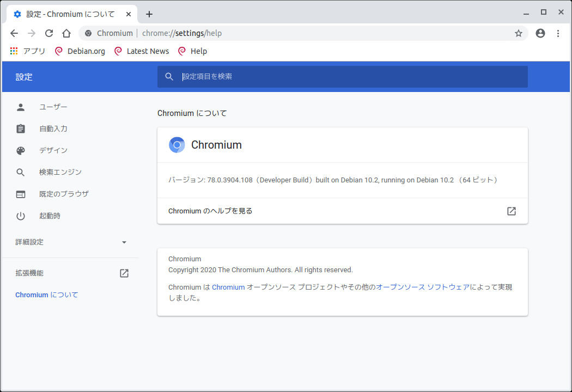Open the Latest News bookmark
Image resolution: width=572 pixels, height=392 pixels.
pyautogui.click(x=142, y=51)
